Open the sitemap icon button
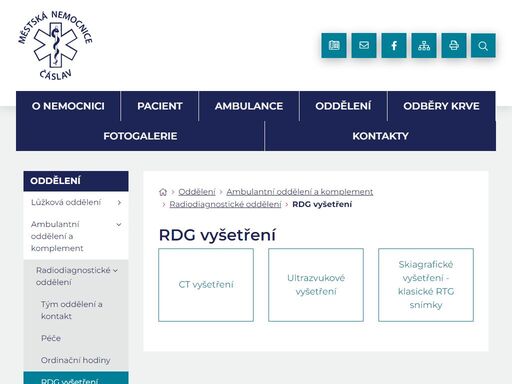 pos(424,45)
